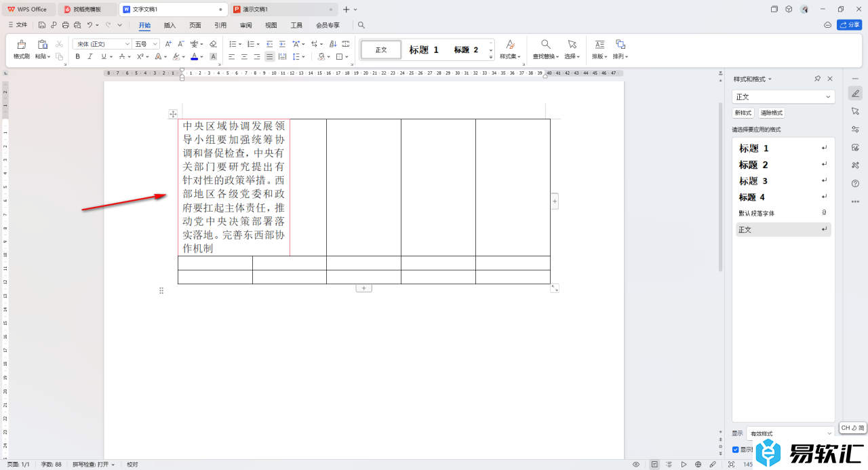The image size is (868, 470).
Task: Switch to the 插入 ribbon tab
Action: [170, 25]
